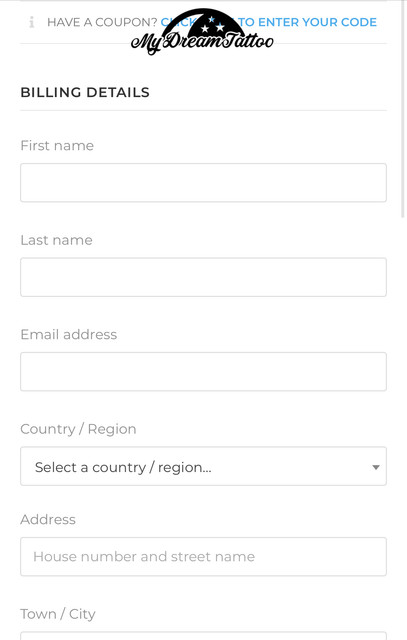Click the 'Billing Details' heading

(x=85, y=92)
